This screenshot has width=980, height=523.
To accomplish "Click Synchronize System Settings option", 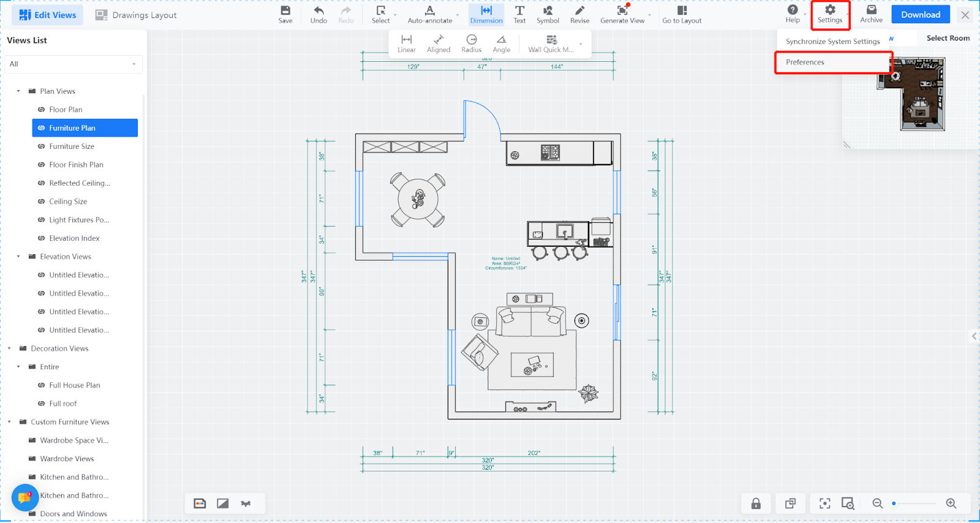I will click(832, 42).
